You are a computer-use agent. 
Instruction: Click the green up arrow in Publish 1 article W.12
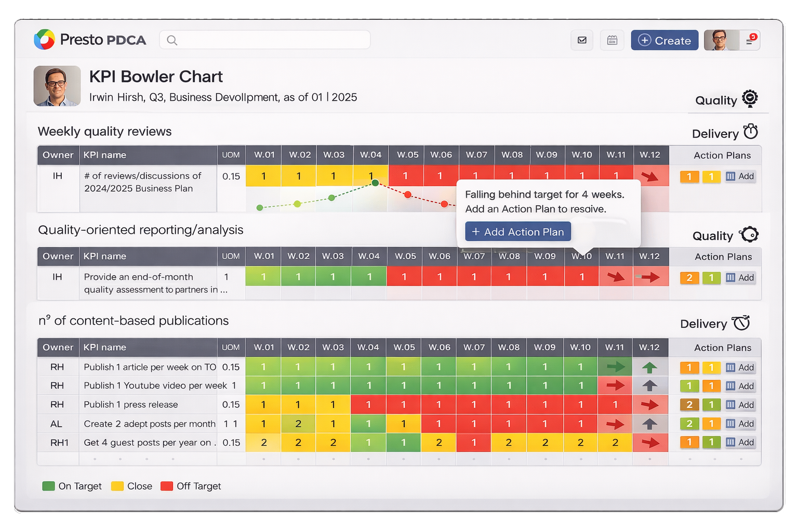point(649,368)
